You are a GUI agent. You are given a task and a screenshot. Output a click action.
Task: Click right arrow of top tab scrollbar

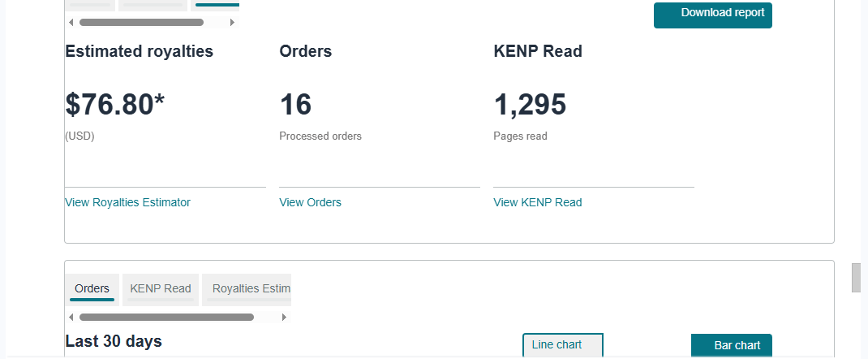point(232,23)
